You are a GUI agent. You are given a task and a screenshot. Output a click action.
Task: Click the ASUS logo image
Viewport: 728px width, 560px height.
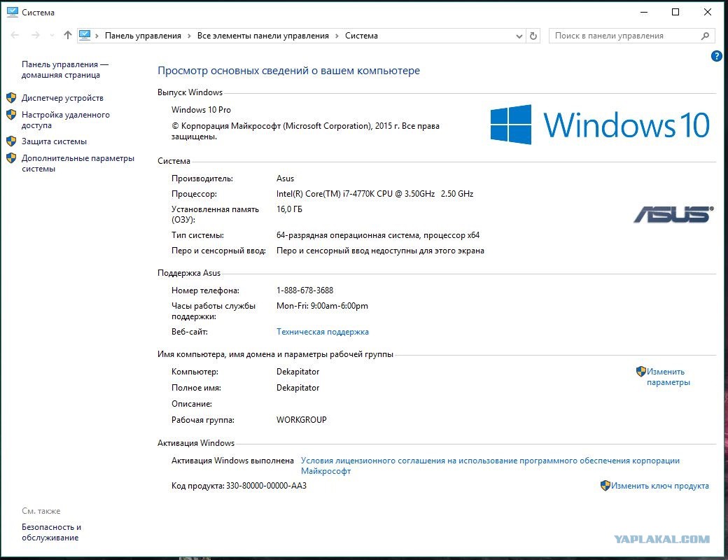673,214
